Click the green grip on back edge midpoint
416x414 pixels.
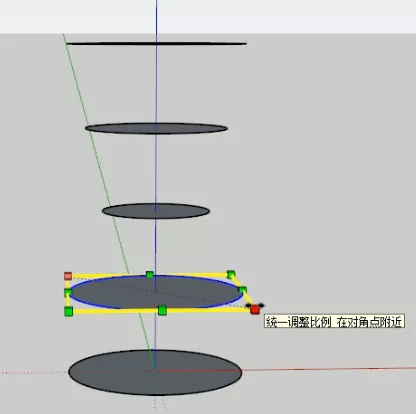tap(150, 275)
